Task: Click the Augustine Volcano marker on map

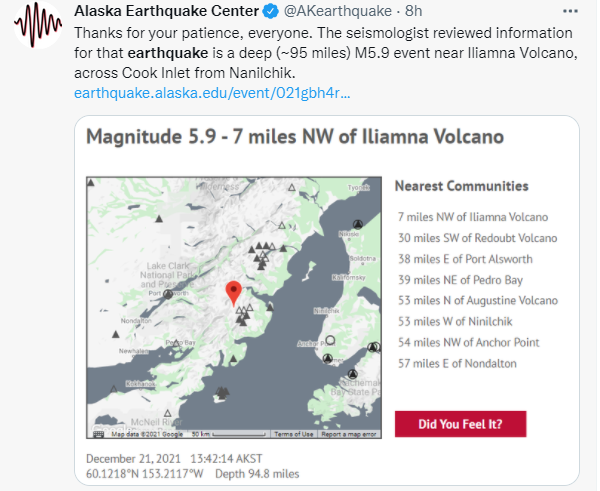Action: pyautogui.click(x=220, y=393)
